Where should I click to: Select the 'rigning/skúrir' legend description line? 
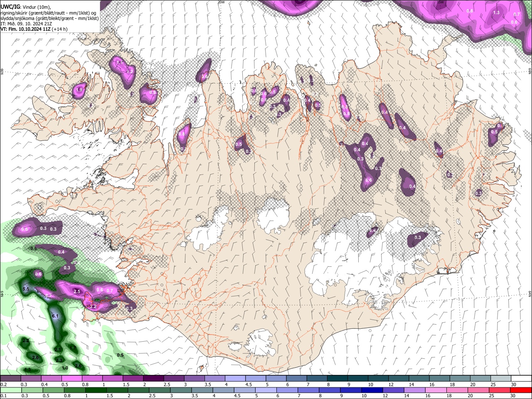[x=49, y=13]
